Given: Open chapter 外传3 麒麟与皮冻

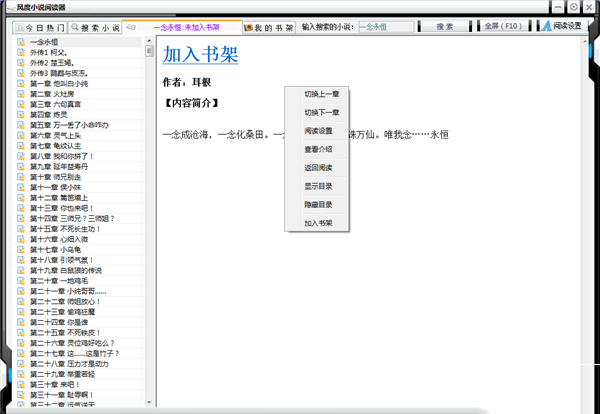Looking at the screenshot, I should [x=59, y=73].
